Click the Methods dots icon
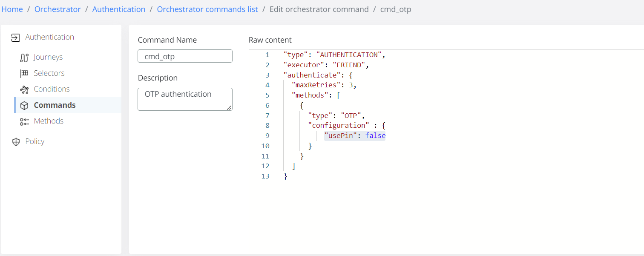 pos(25,121)
